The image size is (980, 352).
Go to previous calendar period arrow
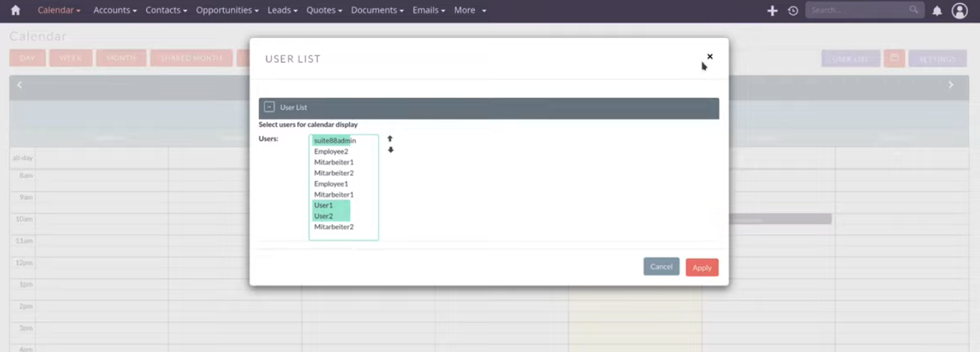click(x=19, y=85)
